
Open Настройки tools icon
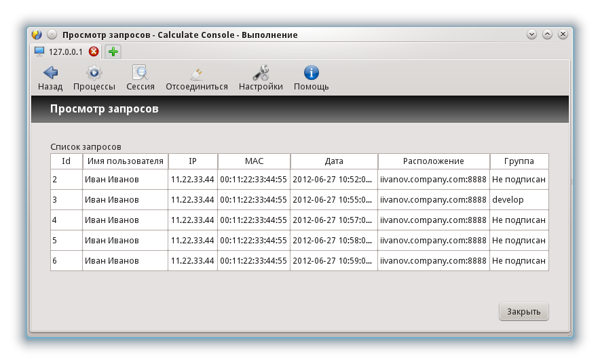pyautogui.click(x=261, y=73)
